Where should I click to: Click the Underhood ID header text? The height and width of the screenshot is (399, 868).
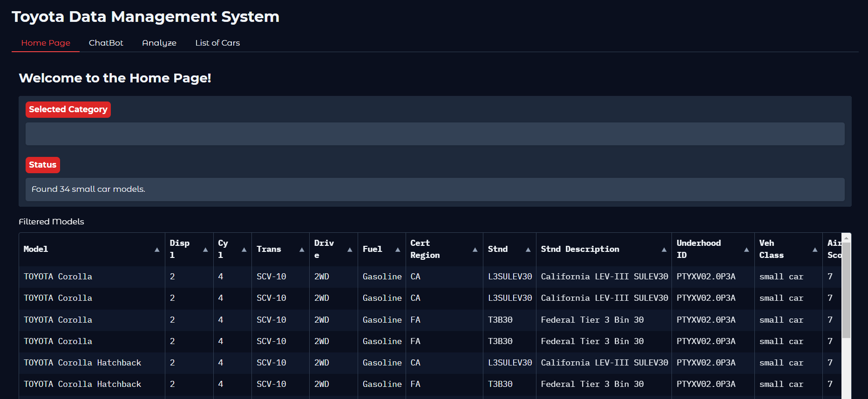tap(698, 249)
